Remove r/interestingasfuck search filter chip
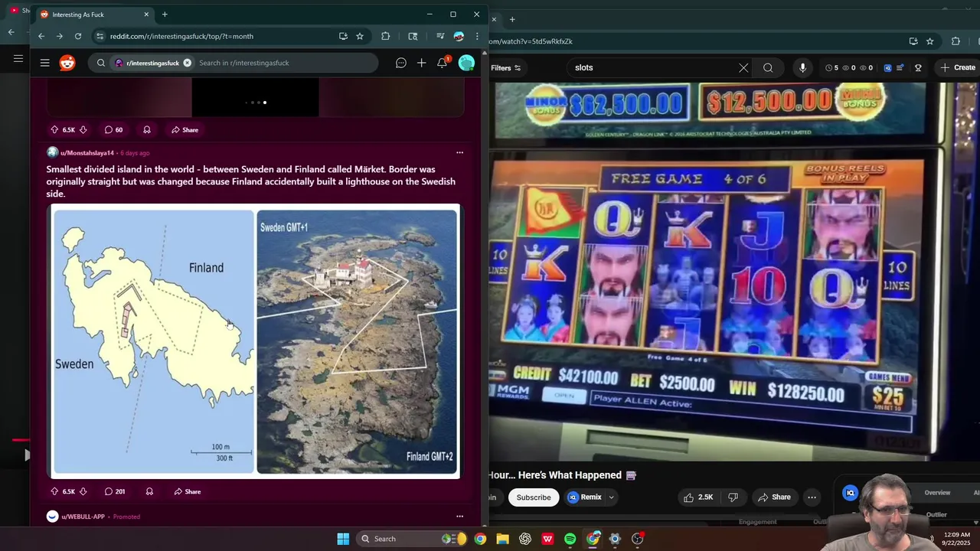Screen dimensions: 980x551 coord(187,63)
